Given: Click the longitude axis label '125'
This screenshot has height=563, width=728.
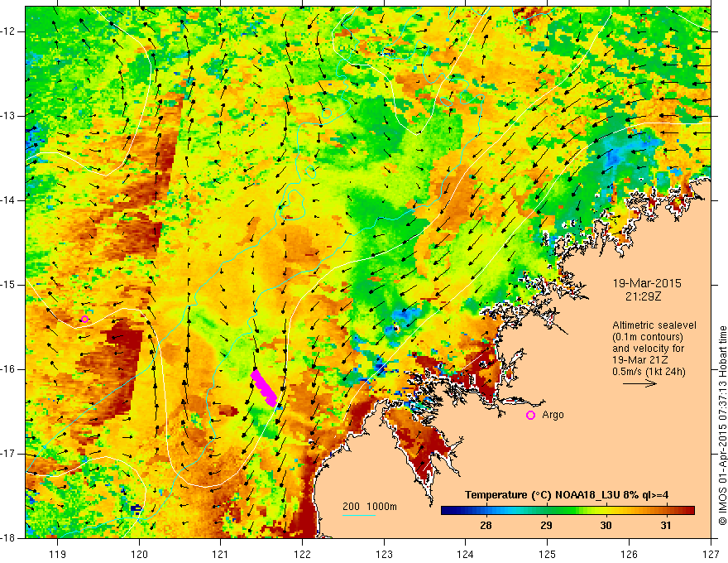Looking at the screenshot, I should [548, 555].
